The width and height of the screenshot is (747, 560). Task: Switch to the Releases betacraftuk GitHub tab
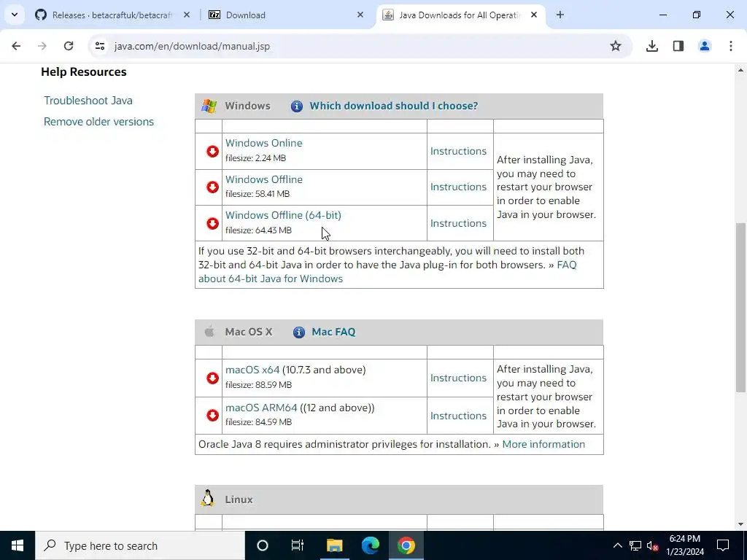coord(112,15)
